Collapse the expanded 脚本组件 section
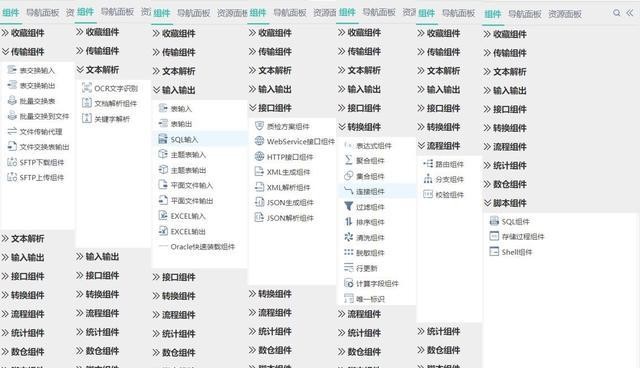 coord(505,203)
